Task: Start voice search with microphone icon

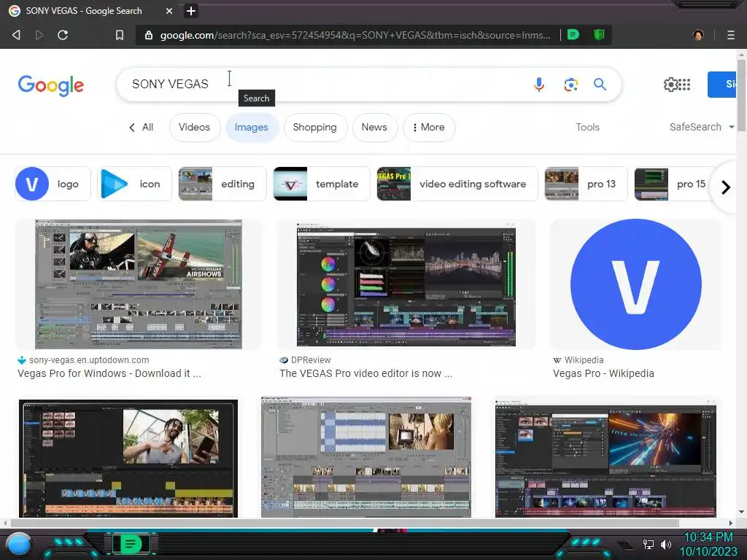Action: click(x=539, y=85)
